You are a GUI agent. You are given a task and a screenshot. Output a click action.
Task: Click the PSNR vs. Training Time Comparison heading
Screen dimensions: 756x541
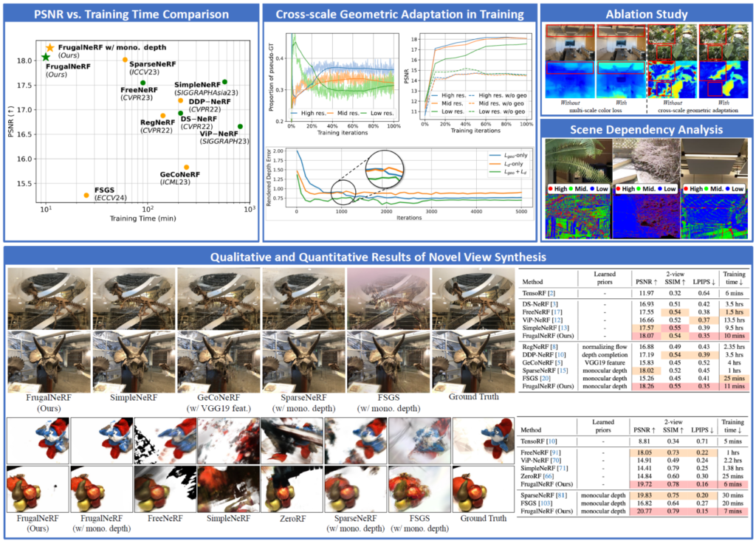pos(130,13)
